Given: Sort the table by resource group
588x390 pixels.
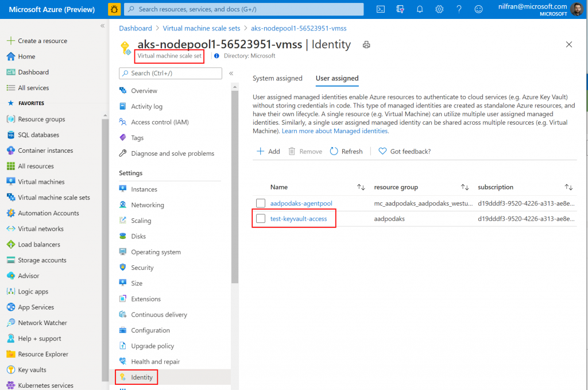Looking at the screenshot, I should click(465, 187).
